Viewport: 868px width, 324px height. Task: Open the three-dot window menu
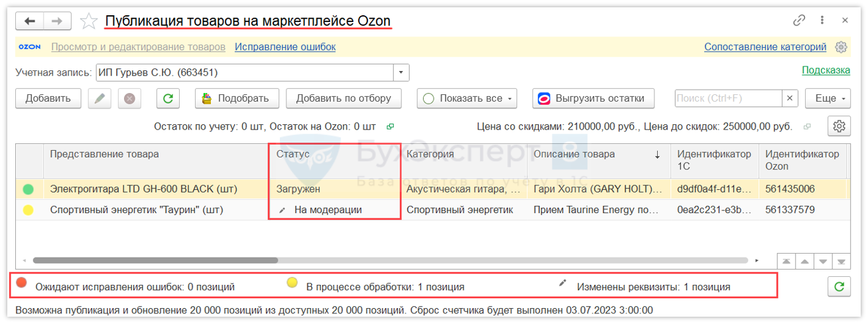pos(823,21)
